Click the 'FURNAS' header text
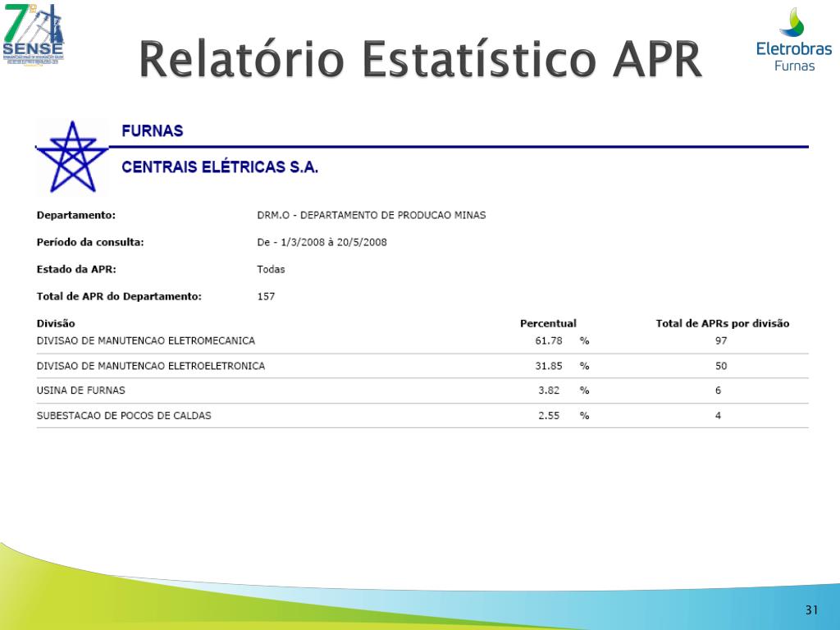 152,130
